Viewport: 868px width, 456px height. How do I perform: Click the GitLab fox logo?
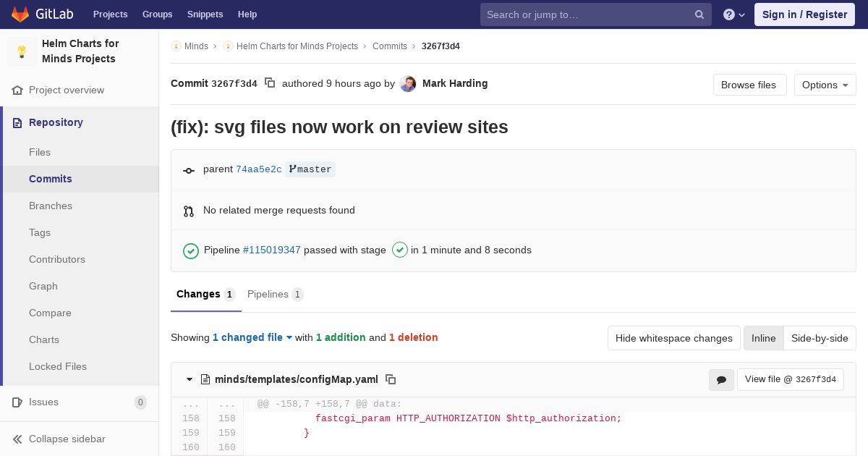(20, 14)
